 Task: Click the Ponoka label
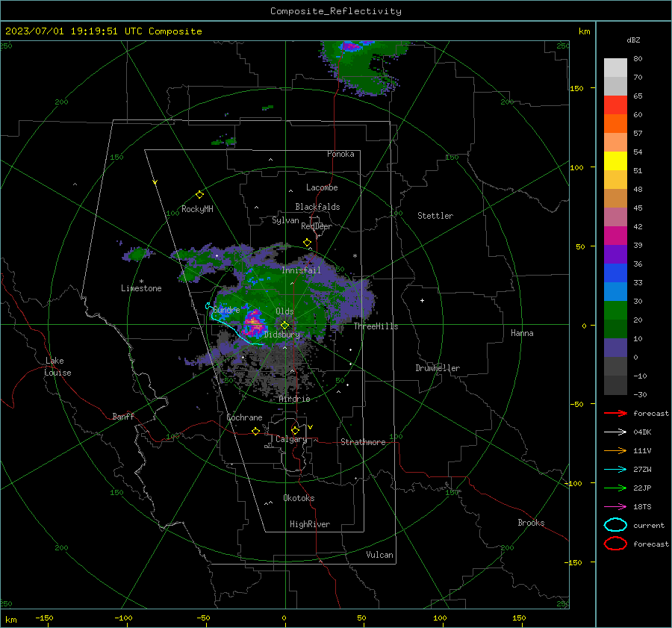(340, 154)
